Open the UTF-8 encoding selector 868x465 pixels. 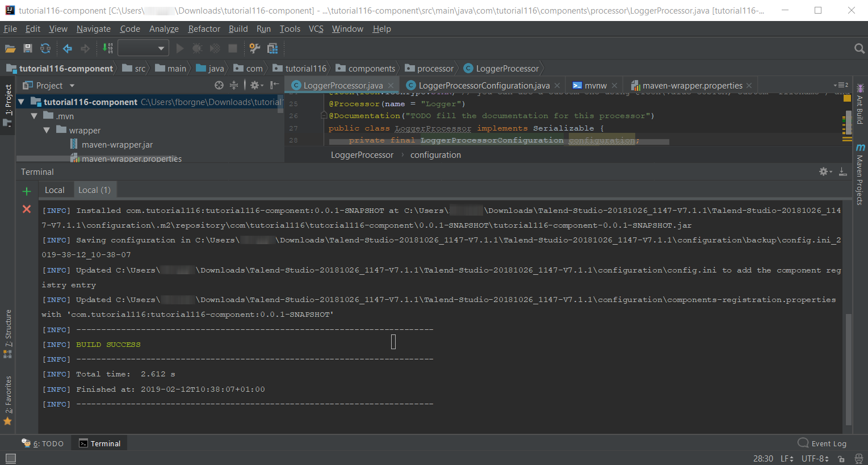815,459
